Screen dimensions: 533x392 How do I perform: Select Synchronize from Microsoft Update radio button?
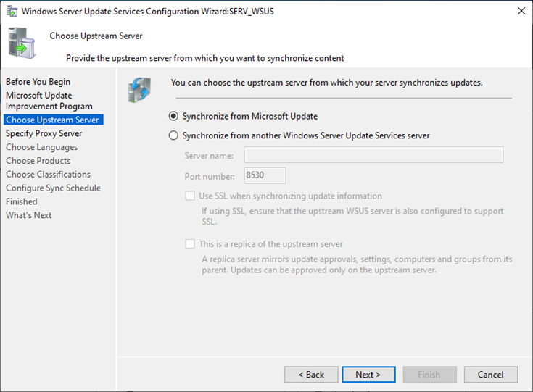pyautogui.click(x=173, y=116)
